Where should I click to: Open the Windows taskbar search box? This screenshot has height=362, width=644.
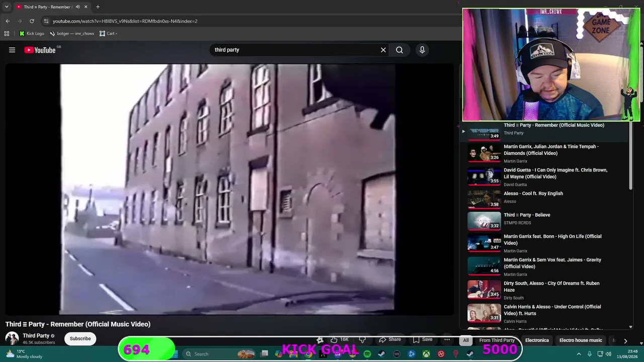point(219,354)
